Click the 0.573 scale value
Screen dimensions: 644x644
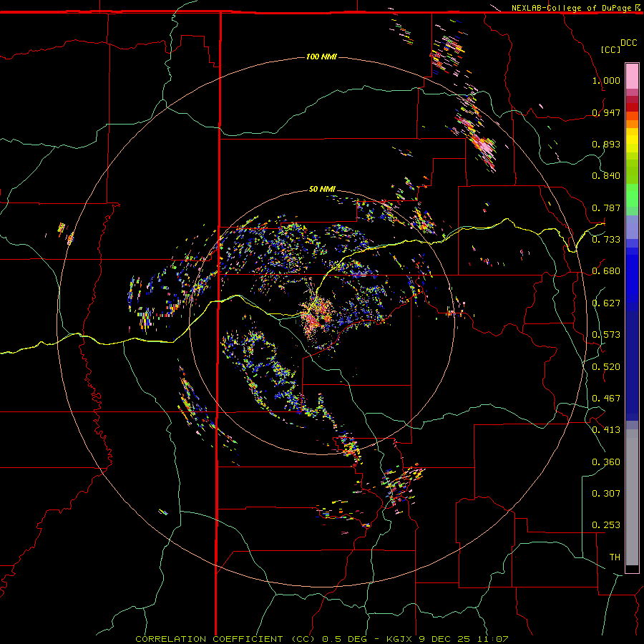(x=606, y=335)
